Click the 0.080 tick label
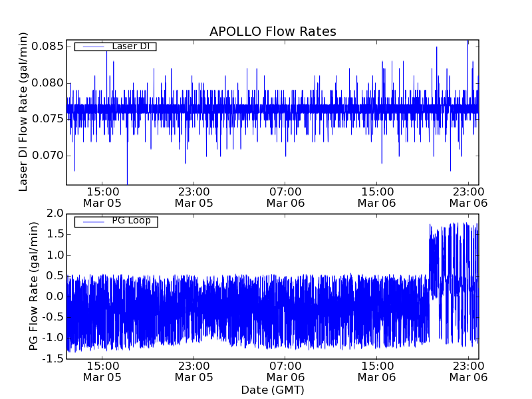Screen dimensions: 532x399 [x=47, y=82]
